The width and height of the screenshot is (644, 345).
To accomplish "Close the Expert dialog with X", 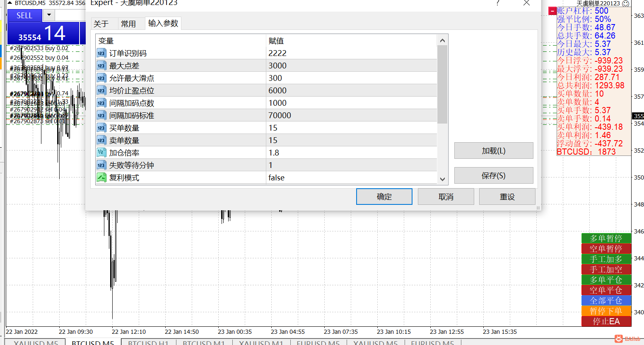I will 526,3.
